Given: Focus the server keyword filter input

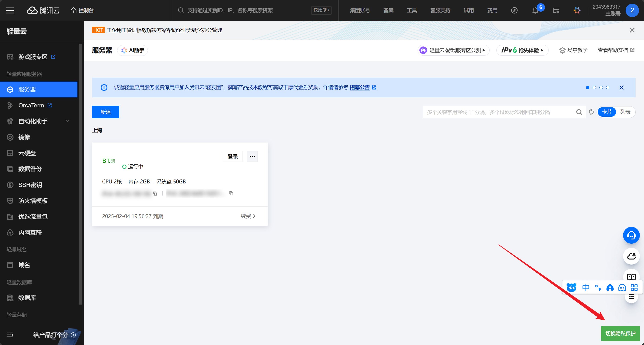Looking at the screenshot, I should 498,112.
